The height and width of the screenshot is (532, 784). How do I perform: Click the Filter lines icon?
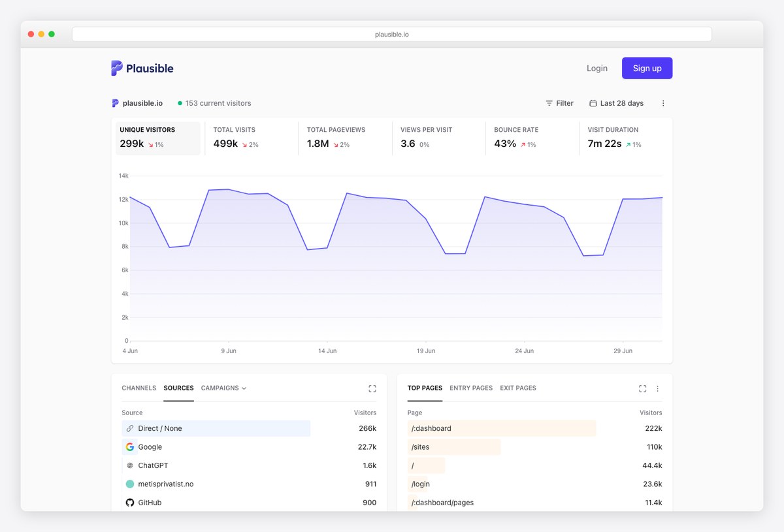click(549, 103)
